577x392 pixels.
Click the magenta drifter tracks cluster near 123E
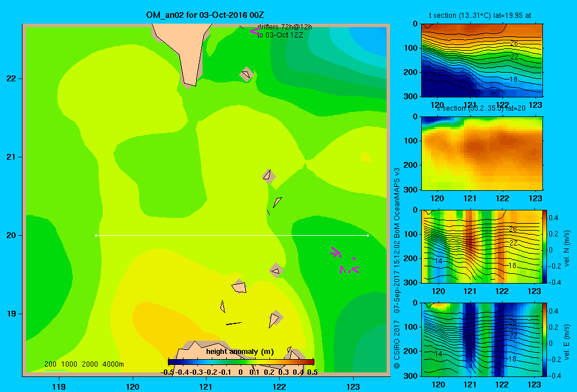click(344, 261)
